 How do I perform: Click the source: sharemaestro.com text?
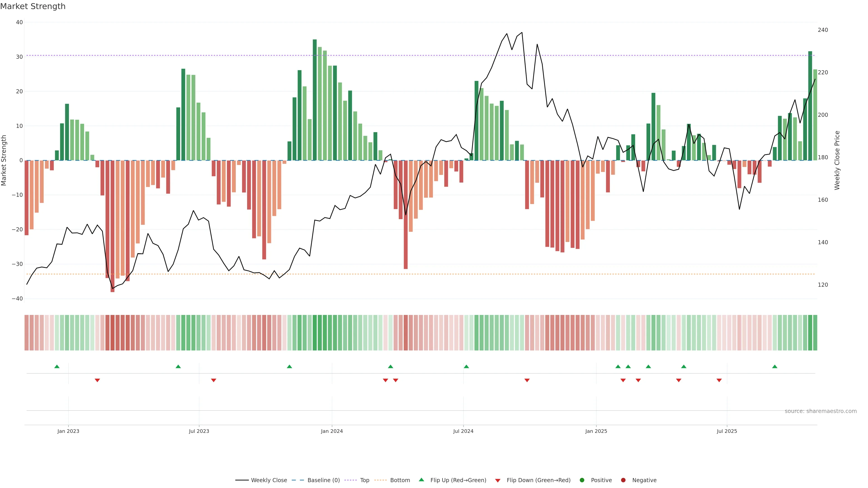(821, 411)
